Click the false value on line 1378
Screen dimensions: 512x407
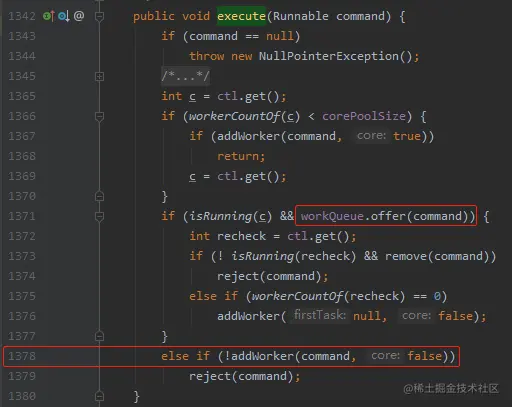(425, 356)
